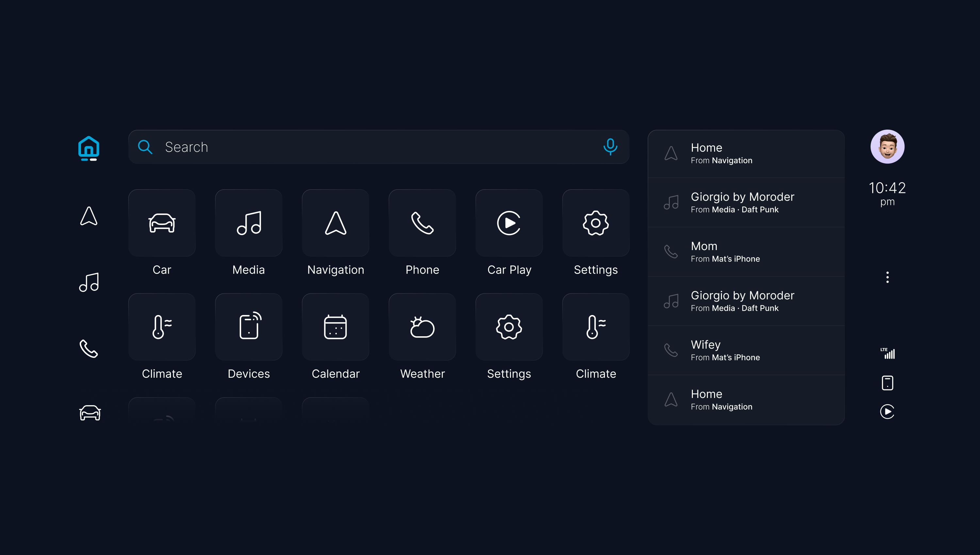This screenshot has height=555, width=980.
Task: Open the Navigation arrow in the left sidebar
Action: (89, 216)
